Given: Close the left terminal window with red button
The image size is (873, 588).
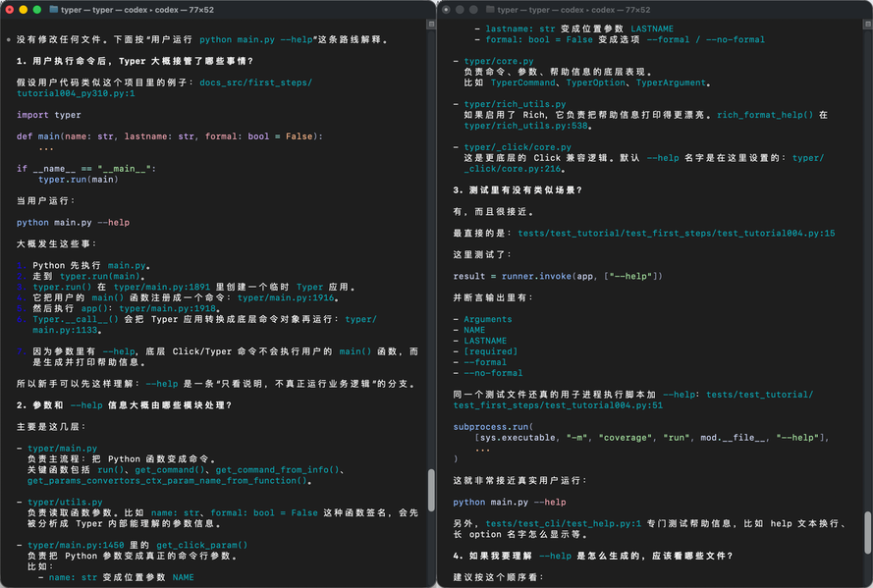Looking at the screenshot, I should click(10, 10).
